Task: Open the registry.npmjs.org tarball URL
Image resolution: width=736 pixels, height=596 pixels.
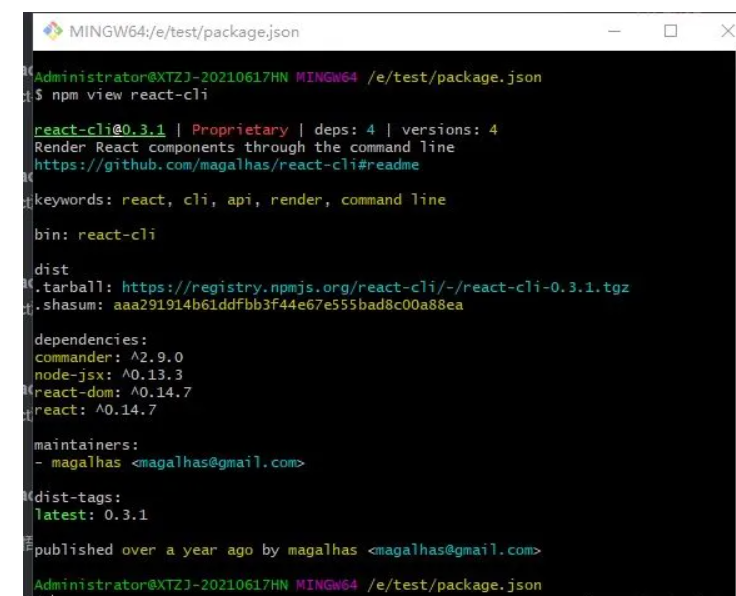Action: pos(375,287)
